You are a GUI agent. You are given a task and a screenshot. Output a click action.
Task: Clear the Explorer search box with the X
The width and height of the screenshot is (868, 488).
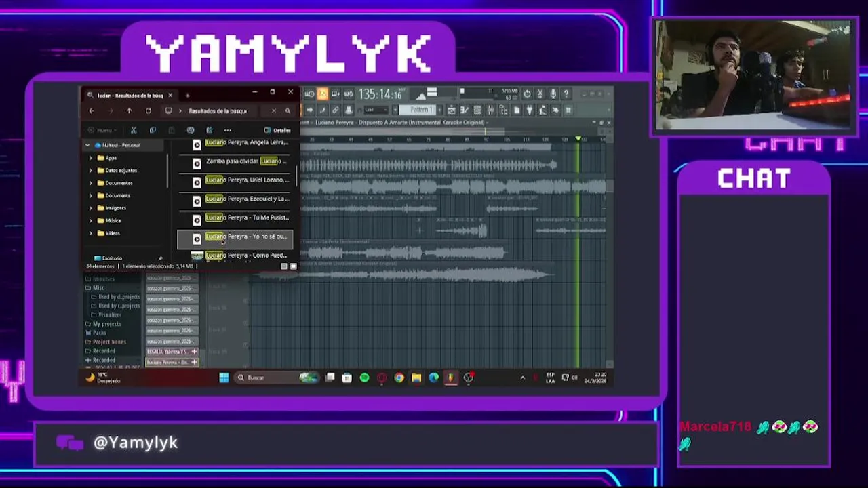point(273,111)
